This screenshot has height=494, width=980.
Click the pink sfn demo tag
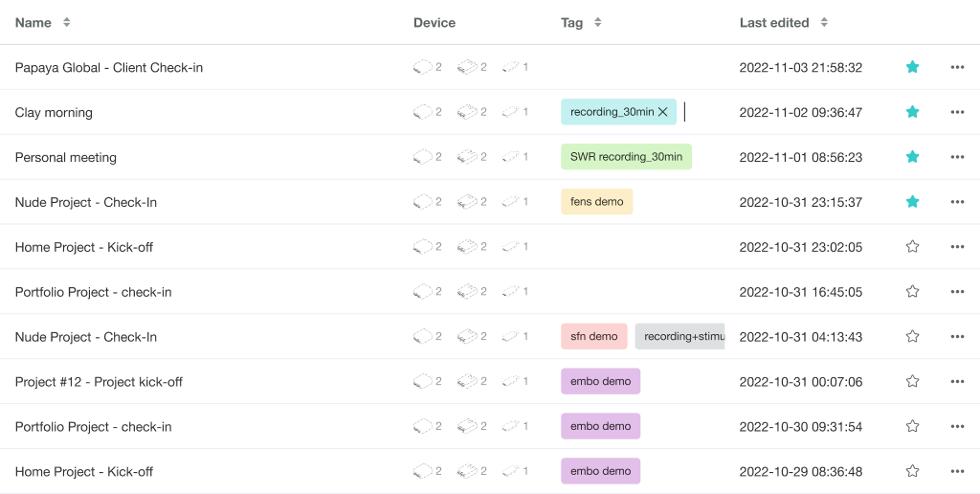click(x=593, y=336)
